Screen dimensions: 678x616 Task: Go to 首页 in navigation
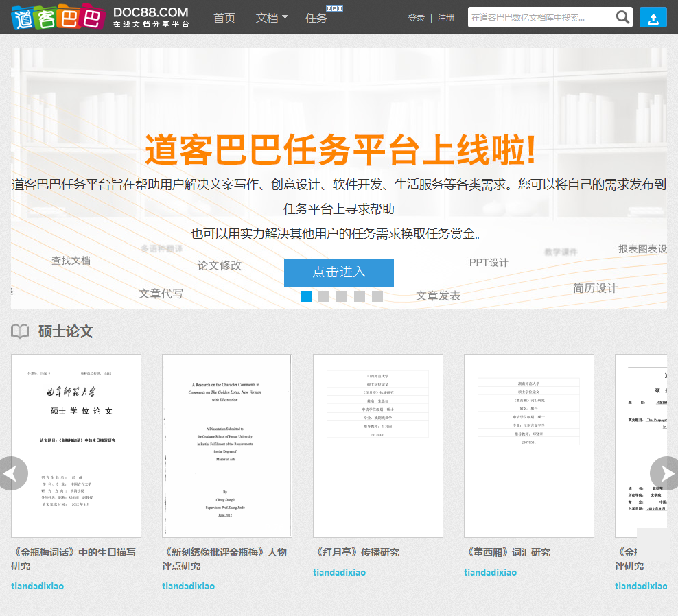pos(224,18)
